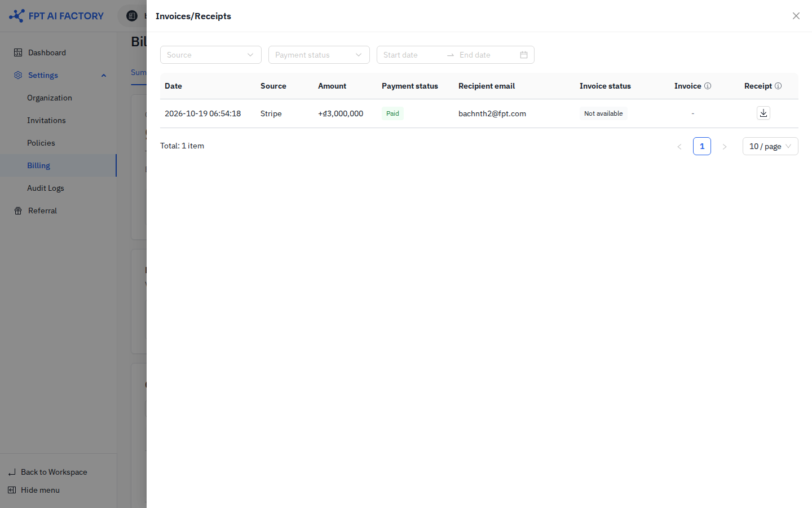The image size is (812, 508).
Task: Click the date 2026-10-19 06:54:18
Action: (203, 113)
